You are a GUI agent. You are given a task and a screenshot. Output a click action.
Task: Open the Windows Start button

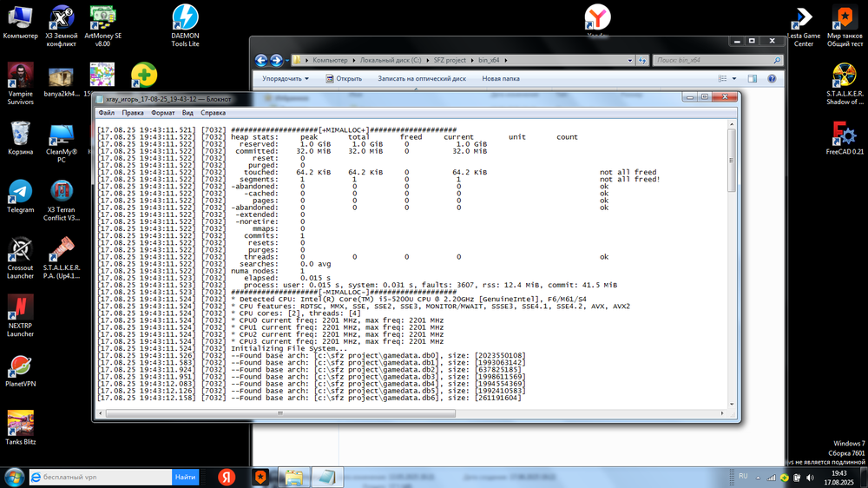coord(13,477)
